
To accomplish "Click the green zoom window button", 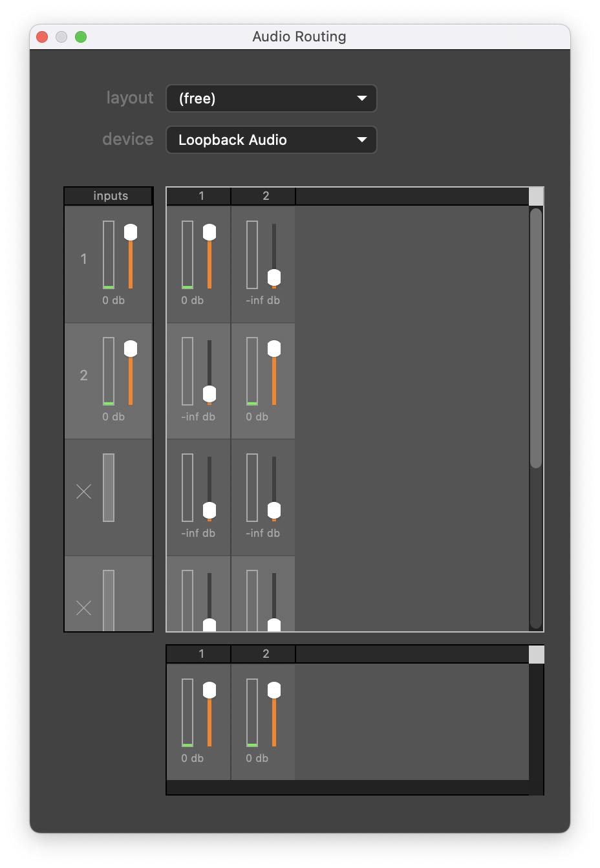I will (81, 37).
